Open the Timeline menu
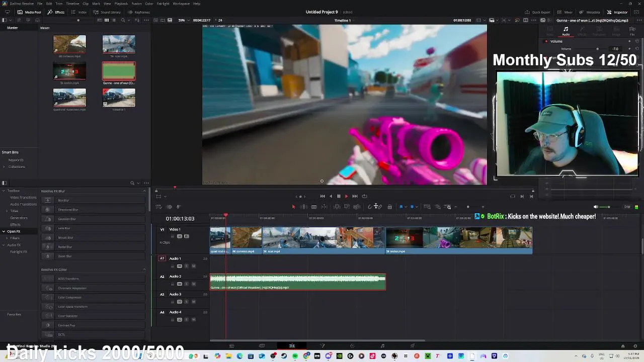This screenshot has width=644, height=362. pos(72,4)
